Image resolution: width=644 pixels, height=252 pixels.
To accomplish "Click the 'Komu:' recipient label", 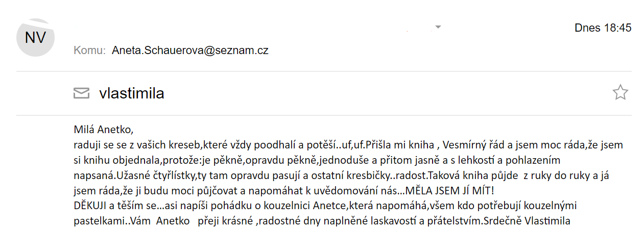I will (89, 51).
